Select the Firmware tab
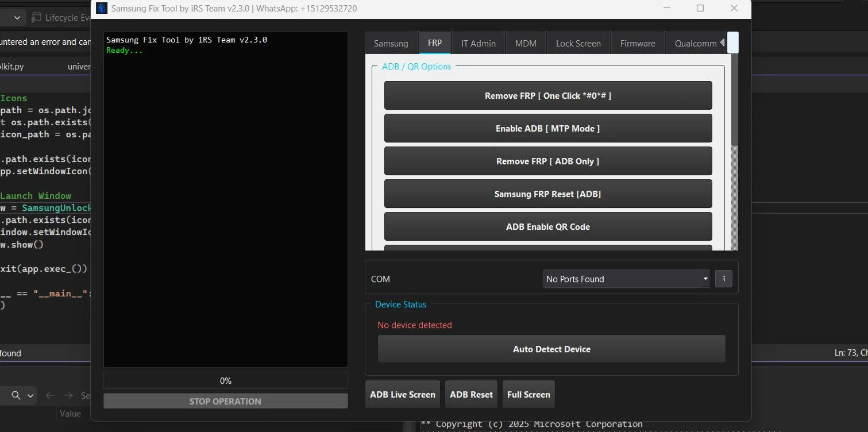 coord(637,43)
